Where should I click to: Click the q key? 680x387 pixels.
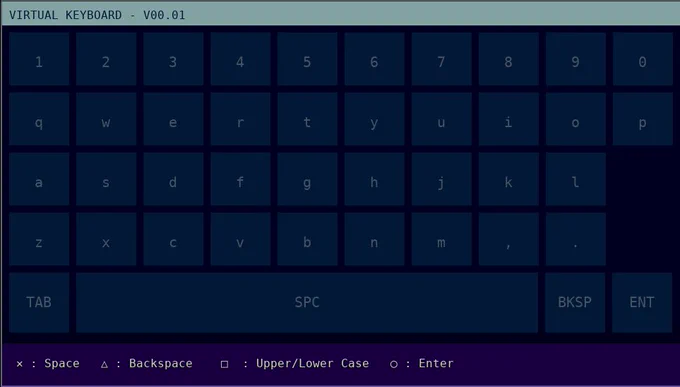pyautogui.click(x=39, y=119)
